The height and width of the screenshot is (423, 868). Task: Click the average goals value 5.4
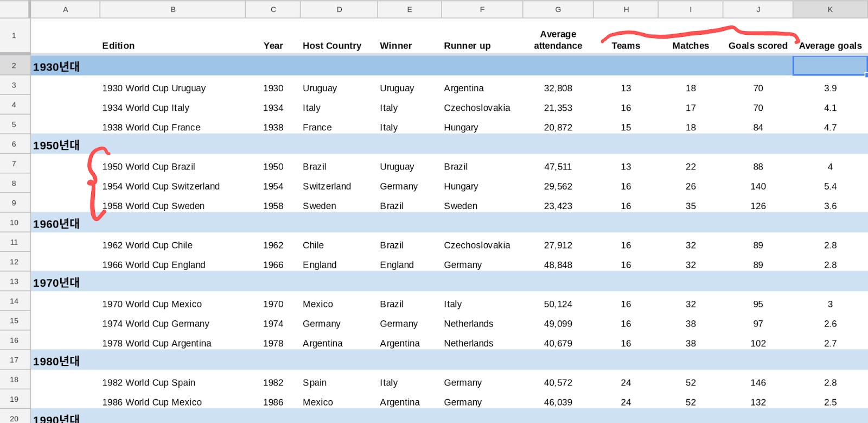pos(830,186)
